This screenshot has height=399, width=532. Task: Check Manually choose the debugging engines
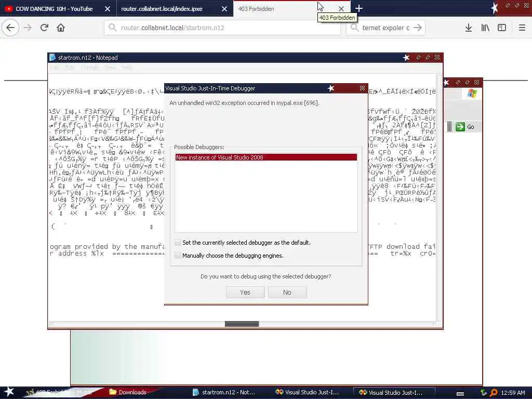point(178,255)
